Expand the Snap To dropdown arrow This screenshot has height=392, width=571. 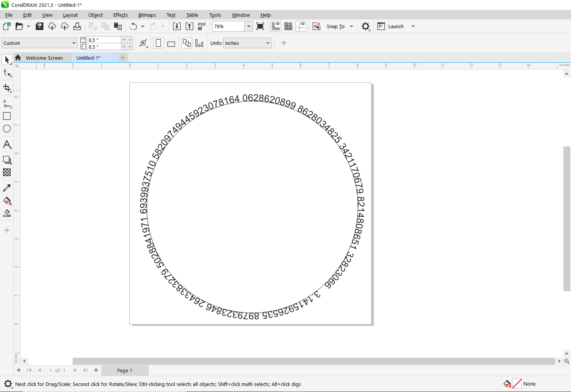[352, 26]
